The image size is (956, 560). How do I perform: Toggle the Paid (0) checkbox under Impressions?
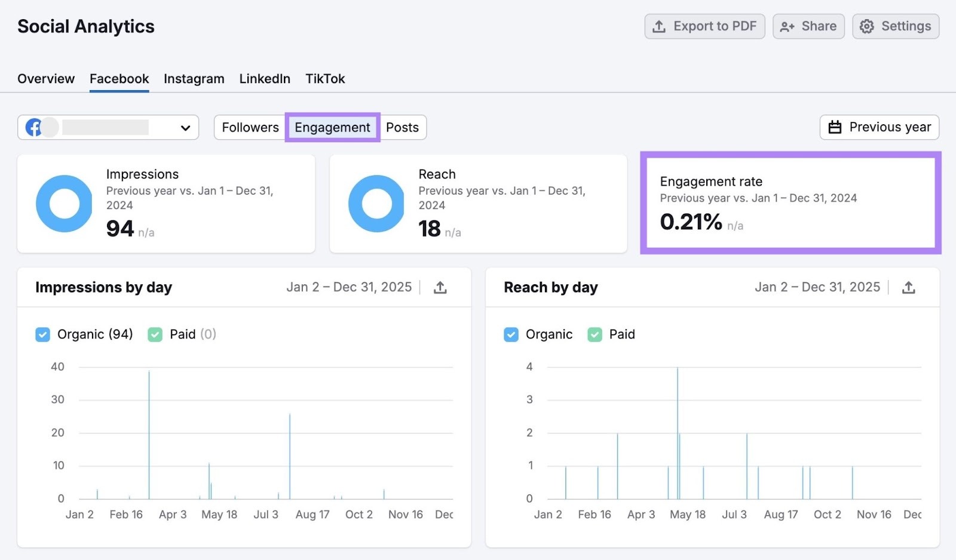point(155,334)
